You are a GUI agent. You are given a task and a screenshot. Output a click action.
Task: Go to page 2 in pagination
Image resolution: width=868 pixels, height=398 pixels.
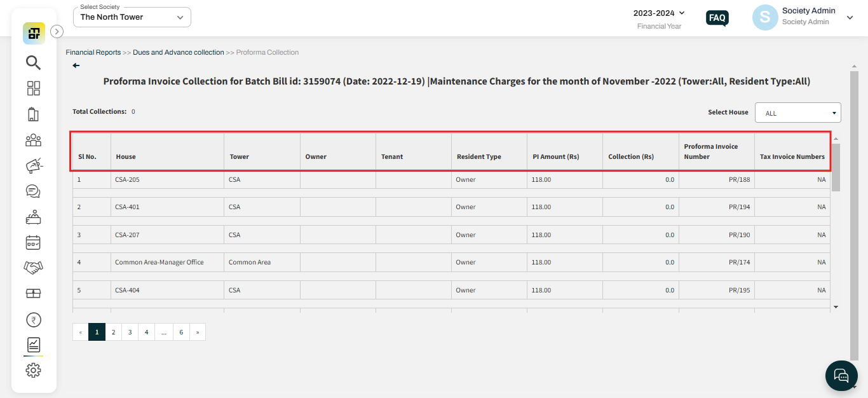[113, 332]
